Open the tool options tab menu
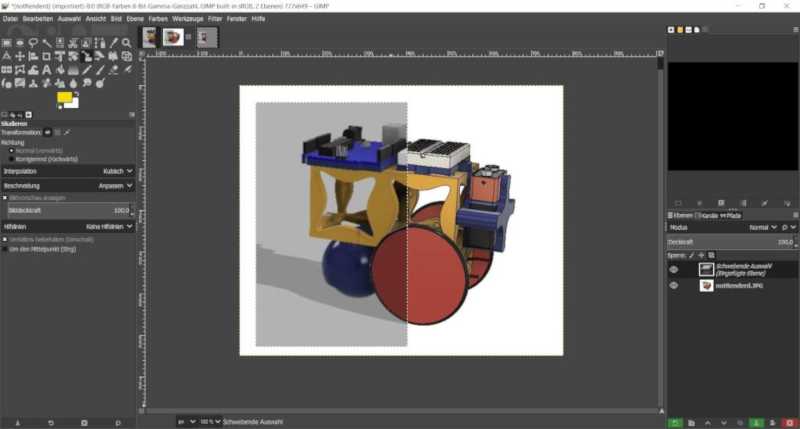The image size is (800, 429). (x=132, y=115)
